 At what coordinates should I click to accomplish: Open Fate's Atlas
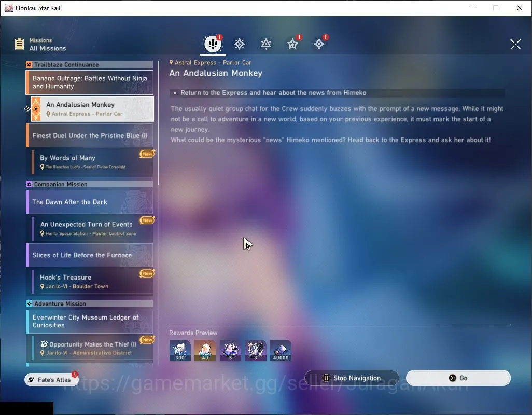pyautogui.click(x=51, y=380)
